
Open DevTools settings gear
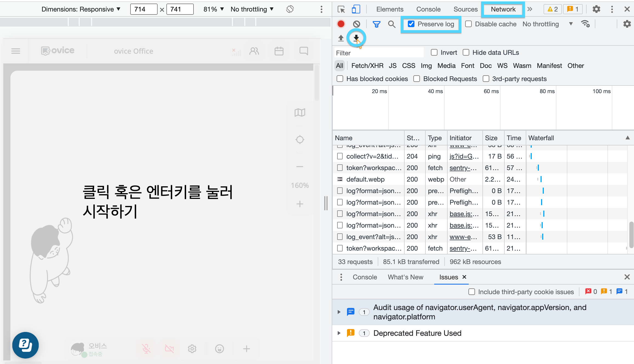pyautogui.click(x=596, y=9)
